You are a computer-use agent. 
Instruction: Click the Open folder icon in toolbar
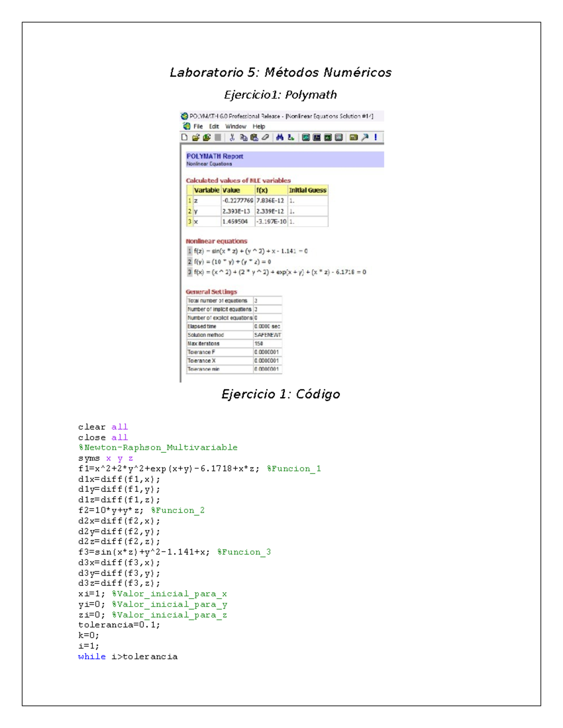pyautogui.click(x=196, y=137)
